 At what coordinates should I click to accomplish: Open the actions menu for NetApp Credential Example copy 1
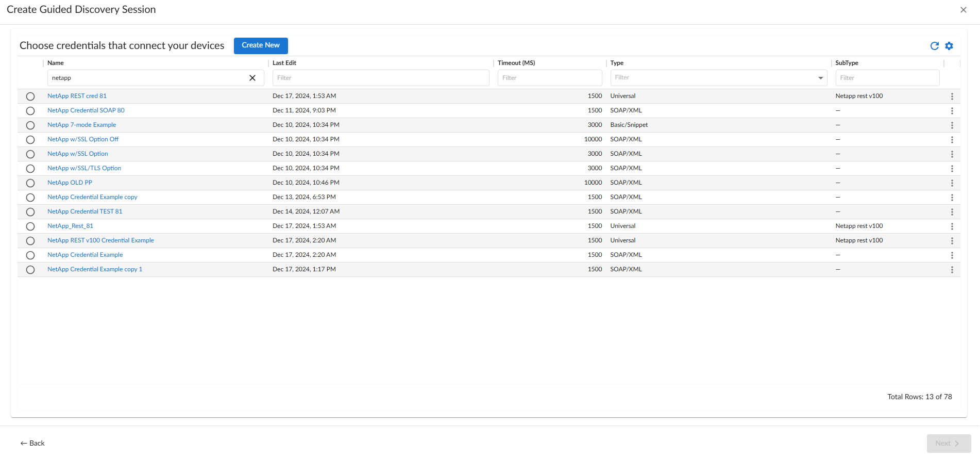click(x=952, y=270)
